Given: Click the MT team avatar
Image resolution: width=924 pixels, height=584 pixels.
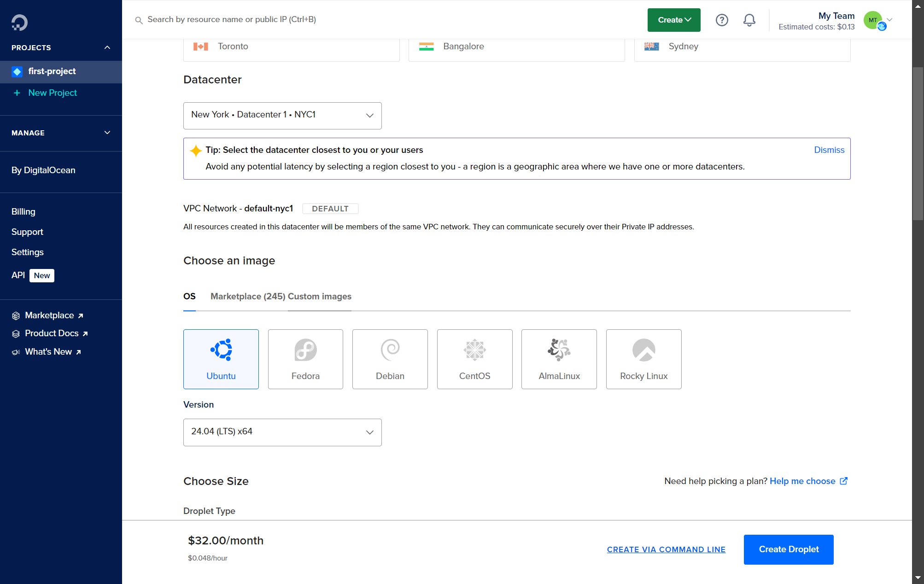Looking at the screenshot, I should click(x=873, y=20).
